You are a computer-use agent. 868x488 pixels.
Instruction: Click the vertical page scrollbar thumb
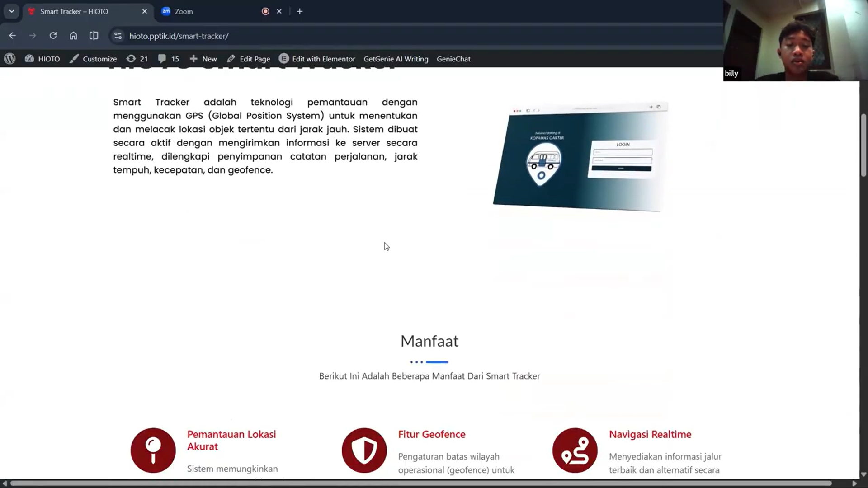(x=863, y=145)
